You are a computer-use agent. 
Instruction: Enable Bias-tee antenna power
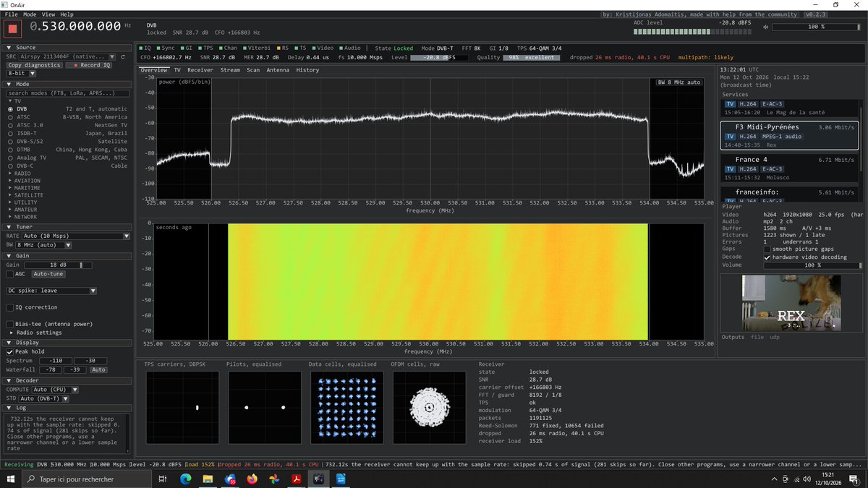tap(9, 324)
